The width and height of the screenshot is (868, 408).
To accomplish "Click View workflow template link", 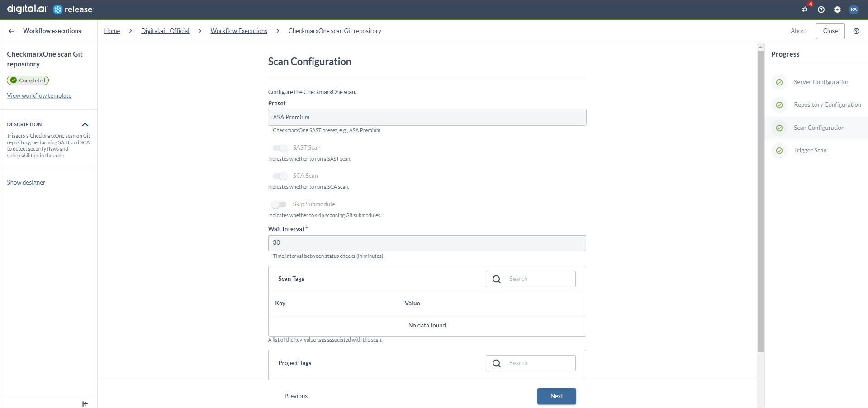I will (39, 95).
